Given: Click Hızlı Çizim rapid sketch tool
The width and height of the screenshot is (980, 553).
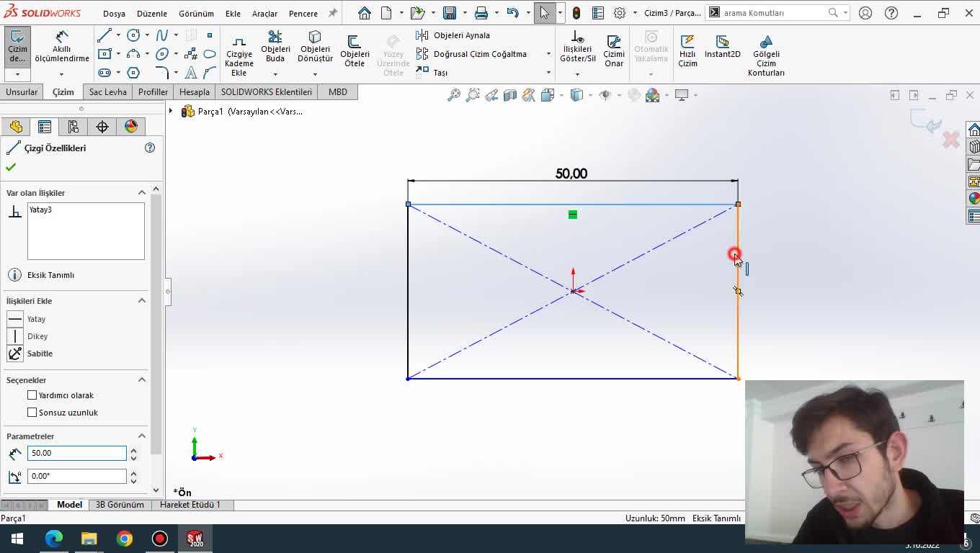Looking at the screenshot, I should point(687,50).
